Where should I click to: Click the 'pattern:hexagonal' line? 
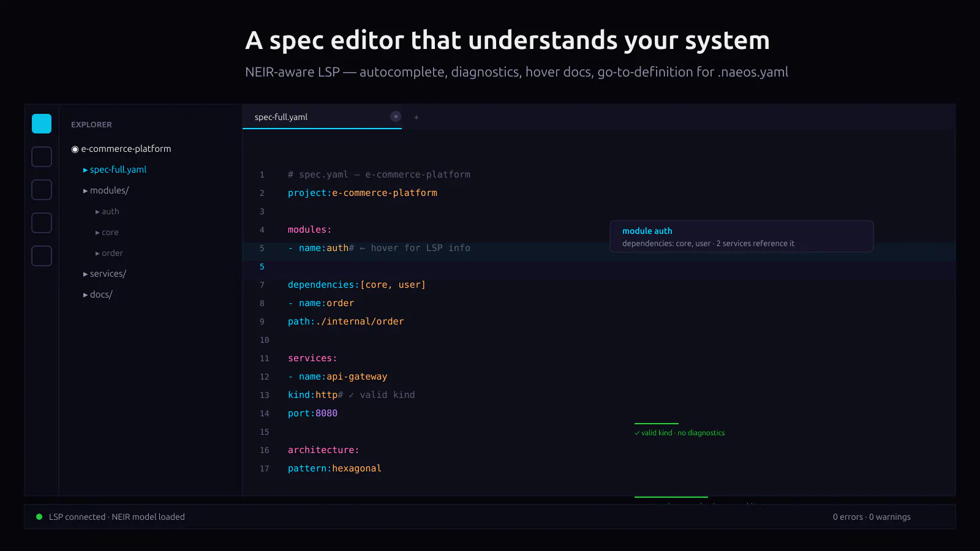(334, 468)
